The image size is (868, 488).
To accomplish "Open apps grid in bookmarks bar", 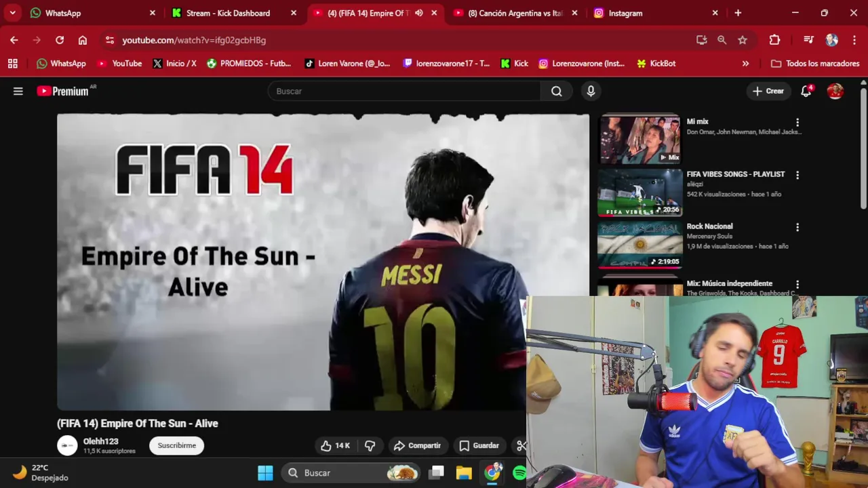I will (x=12, y=63).
